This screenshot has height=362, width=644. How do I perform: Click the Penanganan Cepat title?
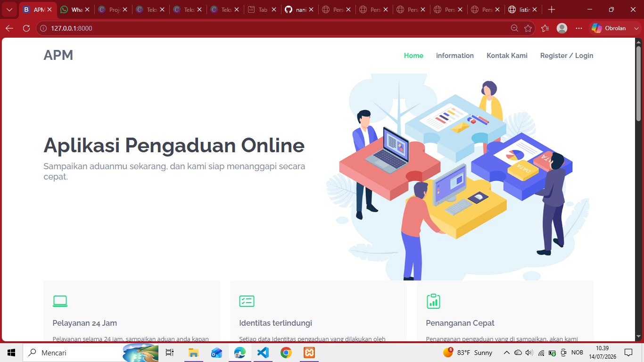[460, 323]
